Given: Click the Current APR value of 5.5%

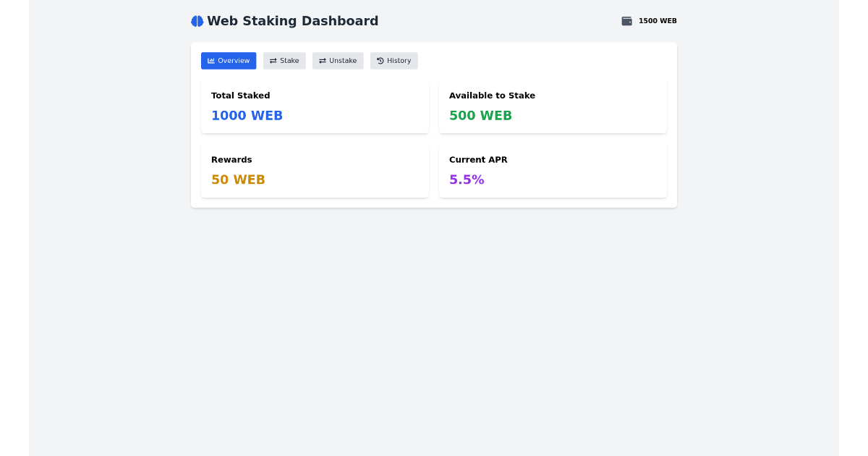Looking at the screenshot, I should click(x=467, y=180).
